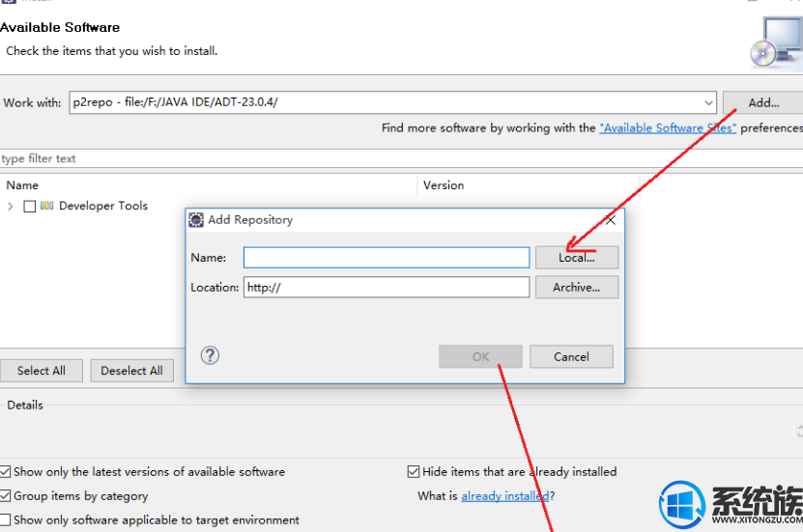Enable Show only software applicable to target environment

pyautogui.click(x=5, y=519)
